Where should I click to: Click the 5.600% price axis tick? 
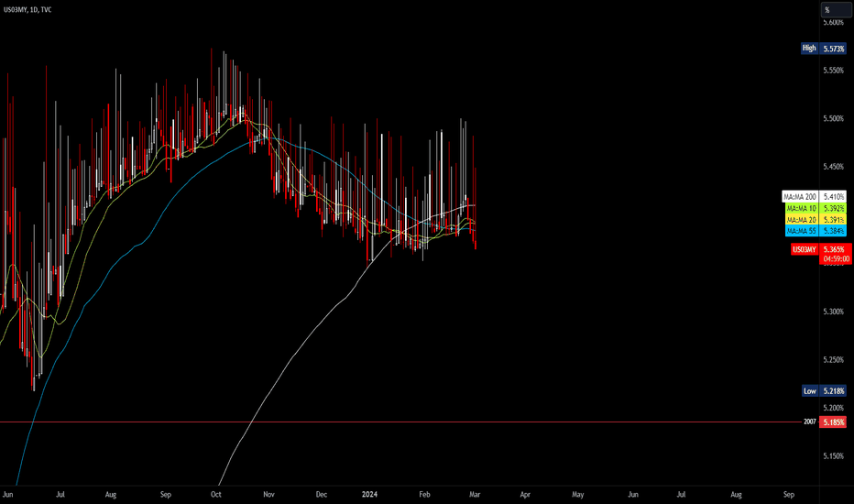tap(833, 22)
